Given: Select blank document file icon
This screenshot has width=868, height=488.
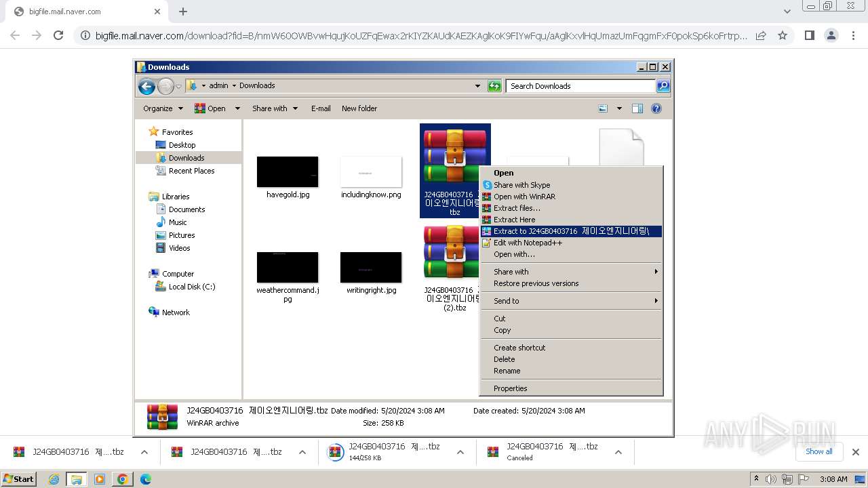Looking at the screenshot, I should (621, 146).
